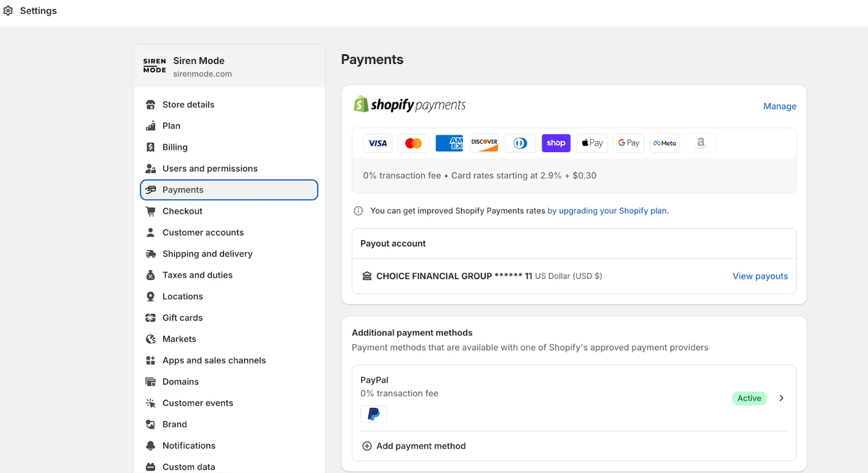Open Gift cards settings
Image resolution: width=868 pixels, height=473 pixels.
[229, 318]
